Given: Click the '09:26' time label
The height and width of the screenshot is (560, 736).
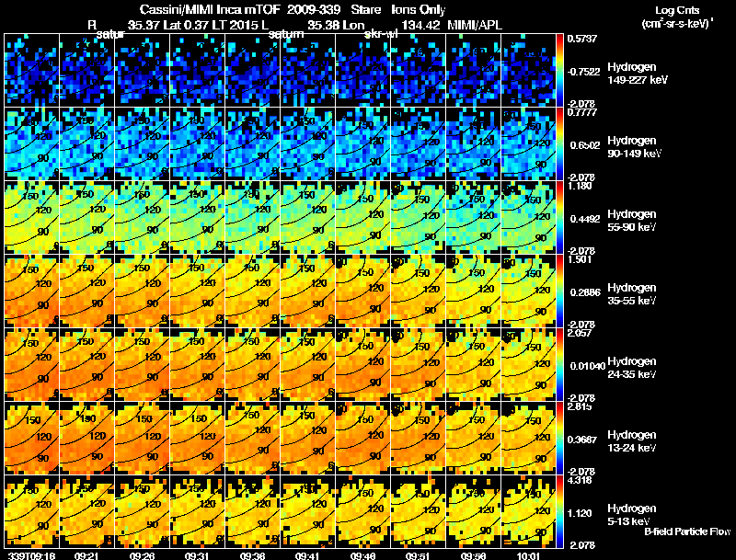Looking at the screenshot, I should (142, 555).
